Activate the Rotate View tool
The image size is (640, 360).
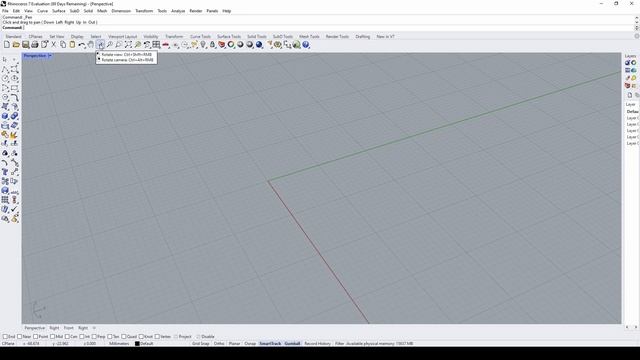[x=100, y=45]
